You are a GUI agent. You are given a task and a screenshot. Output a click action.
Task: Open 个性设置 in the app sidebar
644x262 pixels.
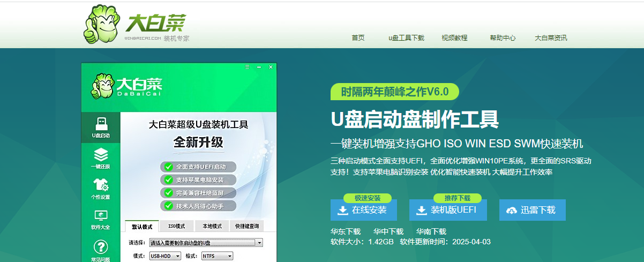click(101, 189)
